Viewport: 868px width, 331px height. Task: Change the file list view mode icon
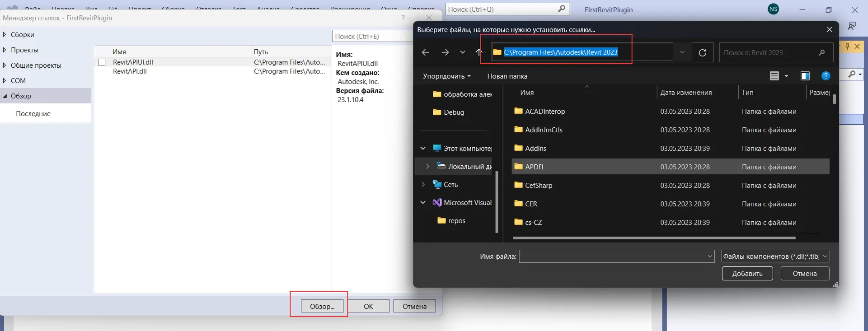point(774,76)
